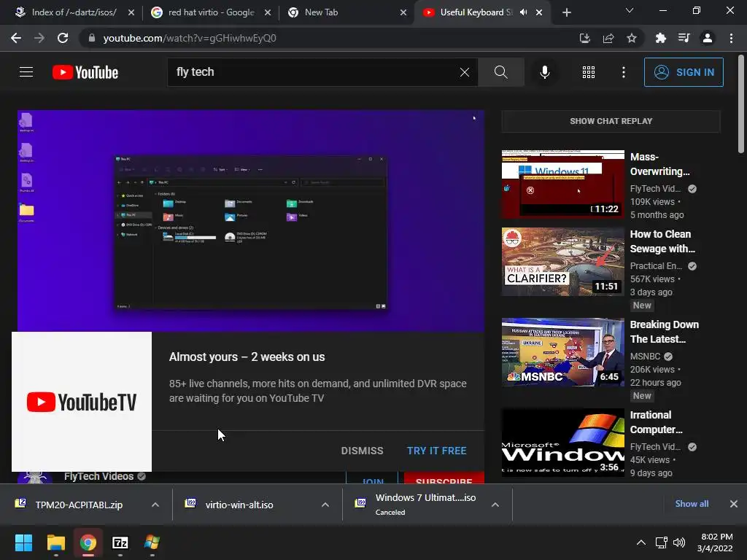Image resolution: width=747 pixels, height=560 pixels.
Task: Open 'Breaking Down The Latest...' title
Action: point(664,332)
